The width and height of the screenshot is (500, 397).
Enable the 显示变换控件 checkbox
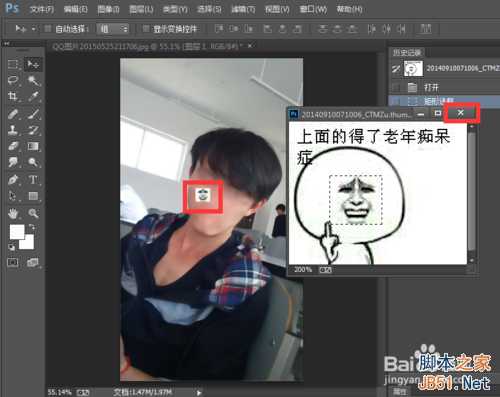[x=146, y=29]
